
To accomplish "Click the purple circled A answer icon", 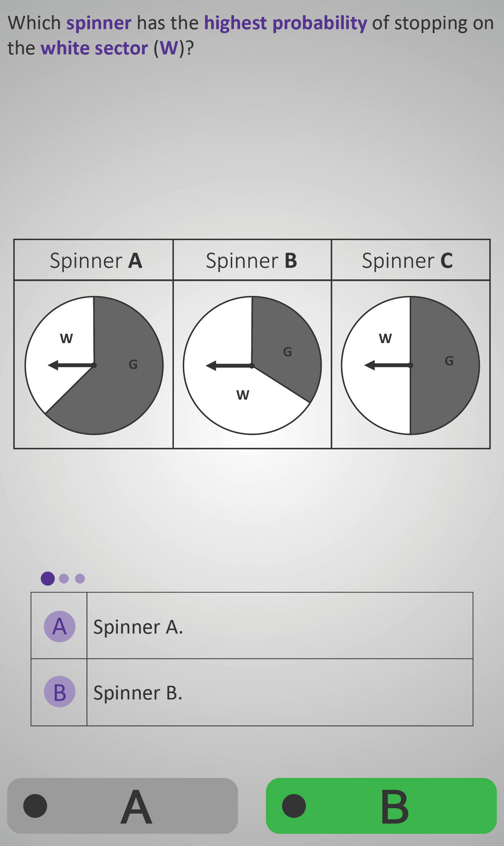I will click(59, 626).
